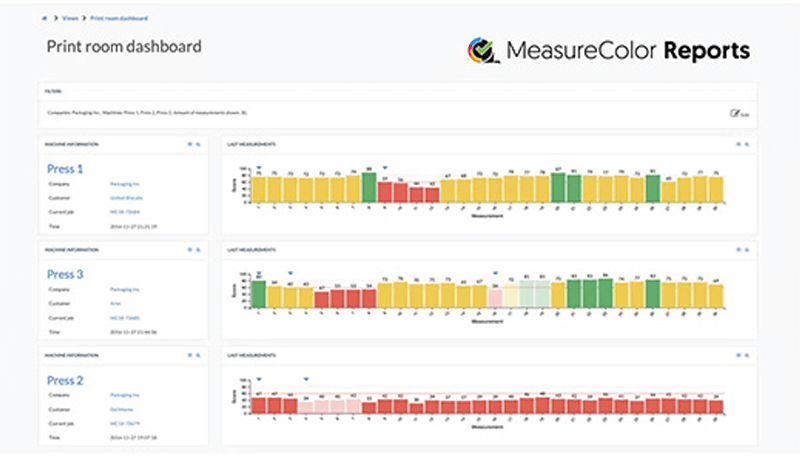Open list icon in Press 2 last measurements header
This screenshot has height=470, width=800.
(x=738, y=355)
